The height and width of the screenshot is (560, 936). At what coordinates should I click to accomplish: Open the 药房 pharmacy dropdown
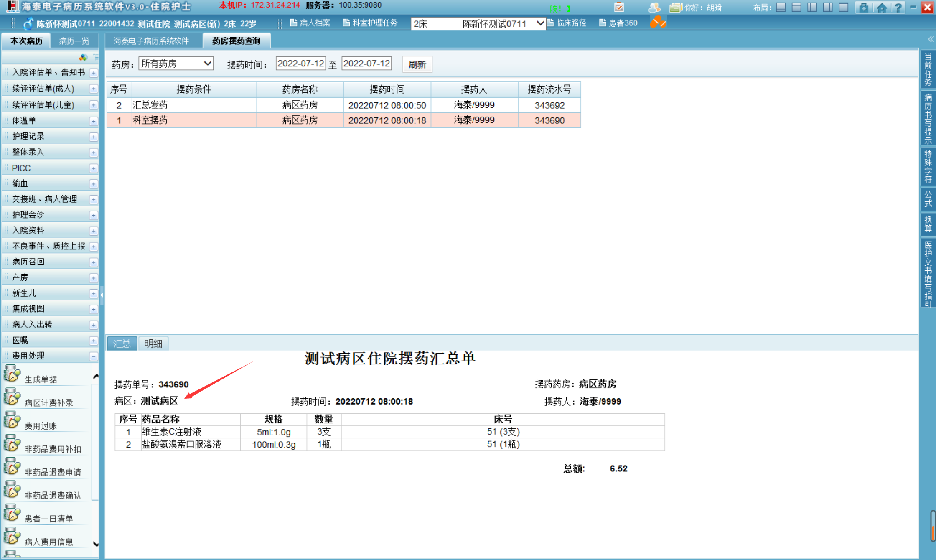point(176,64)
